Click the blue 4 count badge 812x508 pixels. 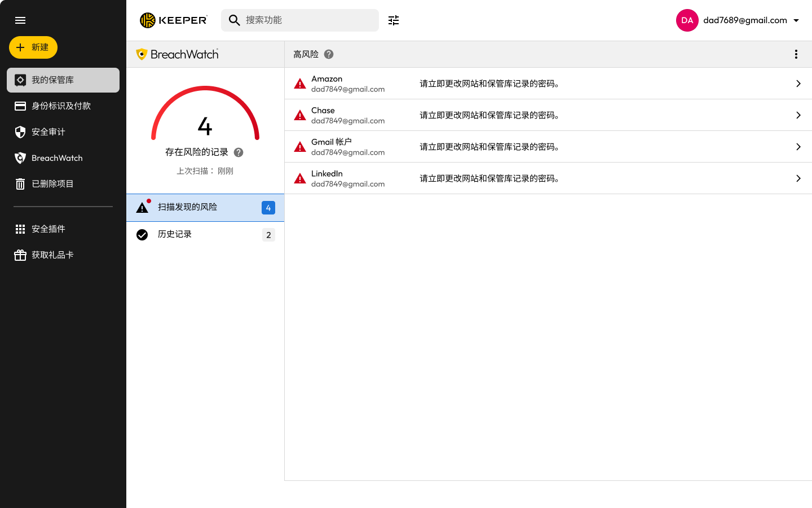(268, 208)
